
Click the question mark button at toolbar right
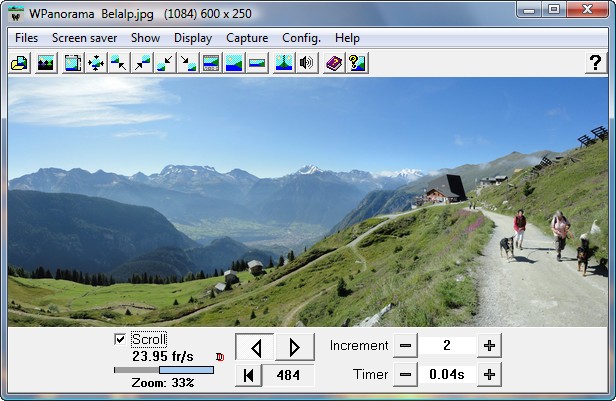pyautogui.click(x=594, y=63)
